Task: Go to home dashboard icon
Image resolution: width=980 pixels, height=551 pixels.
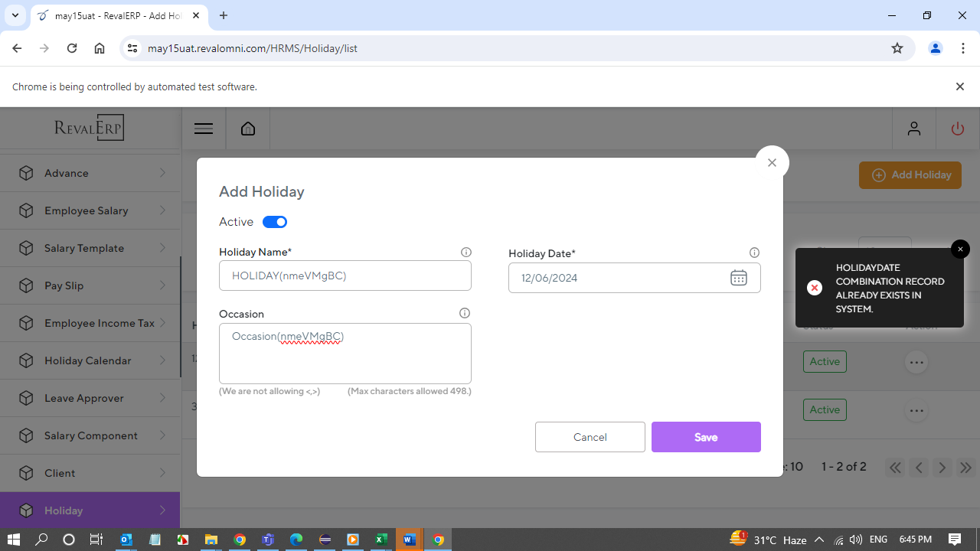Action: click(248, 129)
